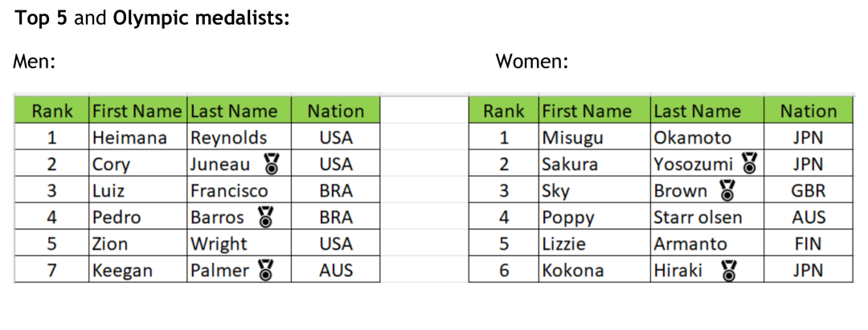Click the Men's First Name header

pos(138,111)
